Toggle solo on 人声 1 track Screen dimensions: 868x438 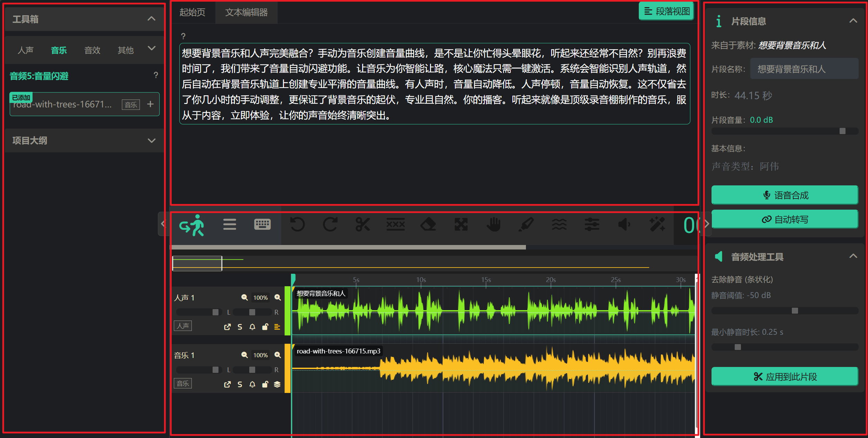[240, 327]
